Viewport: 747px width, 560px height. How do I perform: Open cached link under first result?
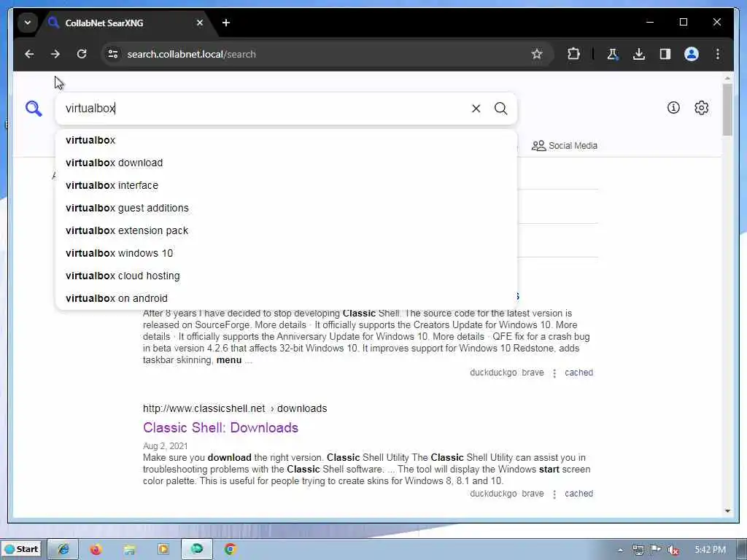(578, 373)
